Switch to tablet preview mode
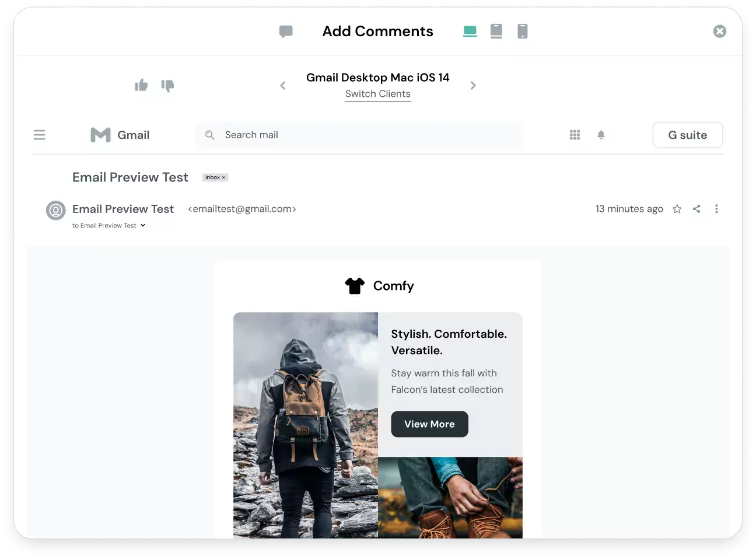The height and width of the screenshot is (559, 756). (496, 32)
